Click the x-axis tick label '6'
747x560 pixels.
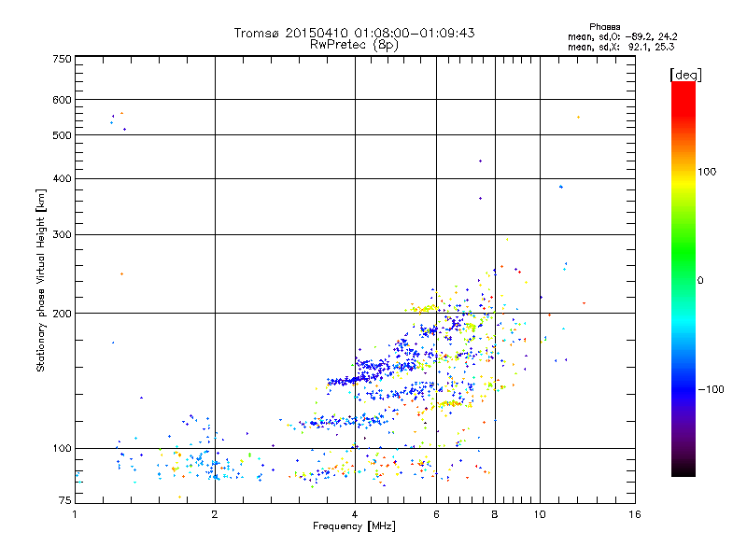[436, 514]
